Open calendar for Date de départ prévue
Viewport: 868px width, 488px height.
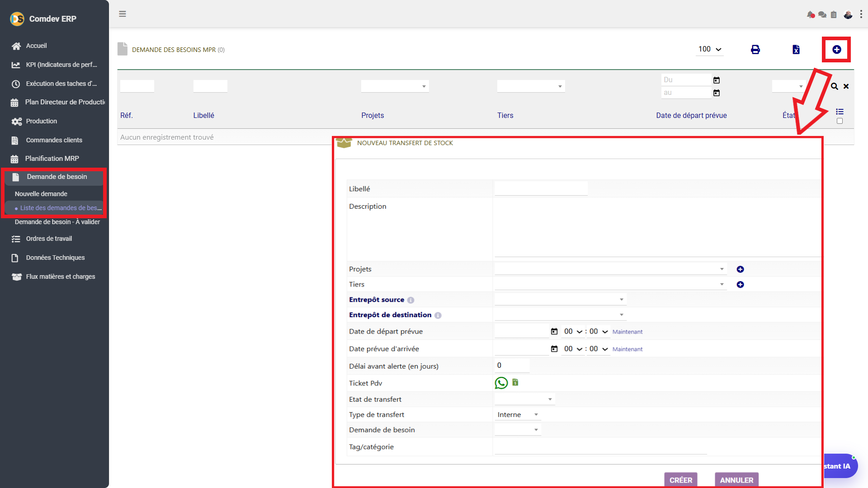[x=554, y=332]
